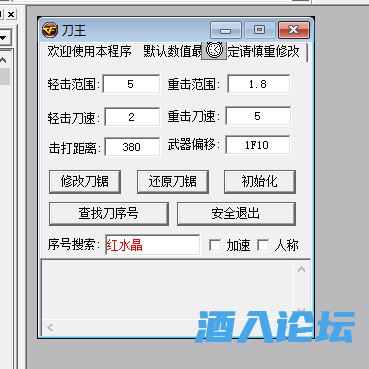Click the clock icon in the banner text
The height and width of the screenshot is (369, 369).
click(214, 51)
